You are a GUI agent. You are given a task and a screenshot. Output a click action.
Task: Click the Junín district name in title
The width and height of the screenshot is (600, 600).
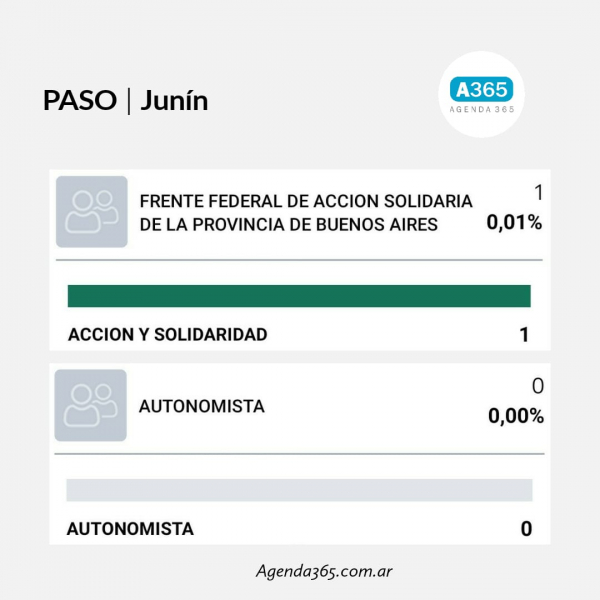click(x=174, y=101)
